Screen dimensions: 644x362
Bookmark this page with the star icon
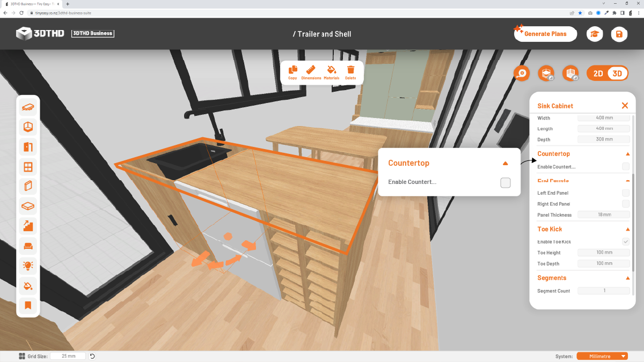click(x=580, y=12)
